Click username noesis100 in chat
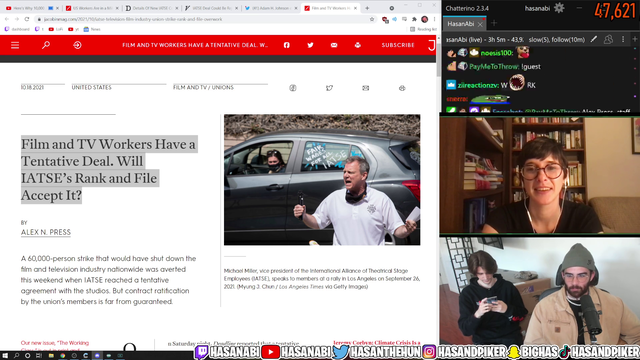Screen dimensions: 640x360 [x=497, y=53]
